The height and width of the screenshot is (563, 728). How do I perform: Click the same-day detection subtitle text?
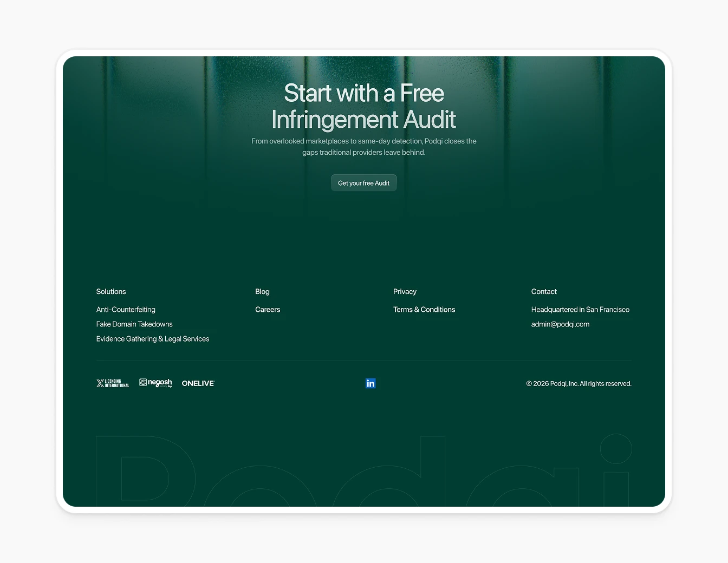[x=363, y=146]
